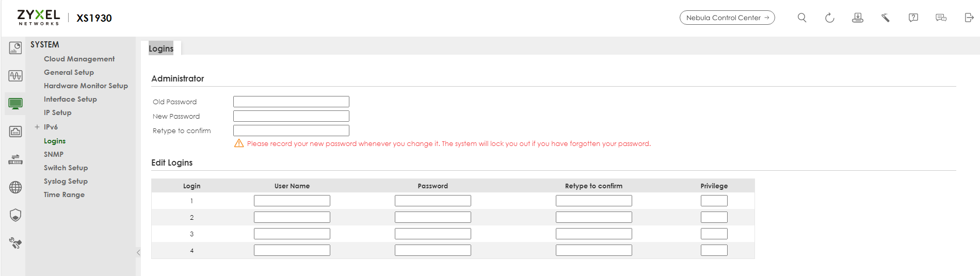Click the Save configuration icon in header
The height and width of the screenshot is (276, 980).
click(x=858, y=18)
